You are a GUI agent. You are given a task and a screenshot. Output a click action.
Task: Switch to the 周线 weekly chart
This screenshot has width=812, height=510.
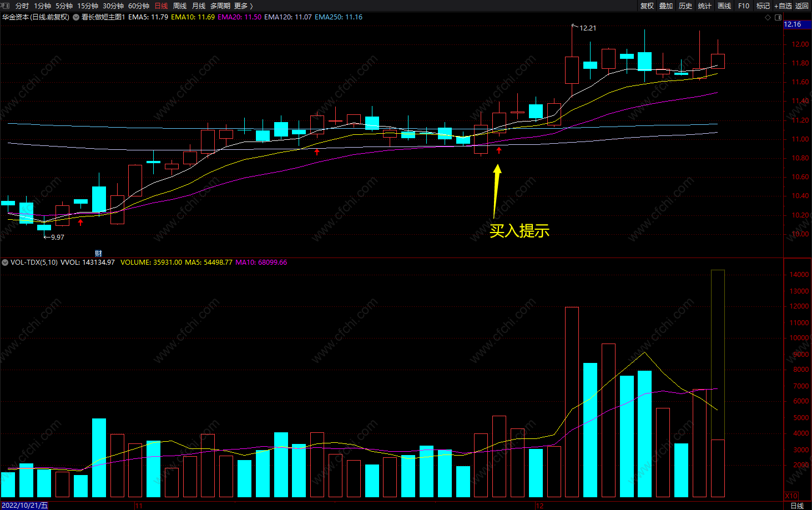[180, 6]
